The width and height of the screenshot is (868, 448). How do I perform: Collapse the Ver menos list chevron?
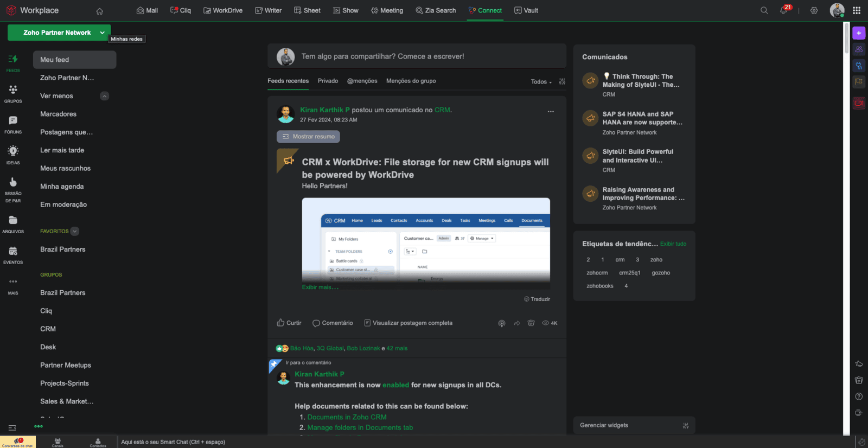click(x=105, y=96)
